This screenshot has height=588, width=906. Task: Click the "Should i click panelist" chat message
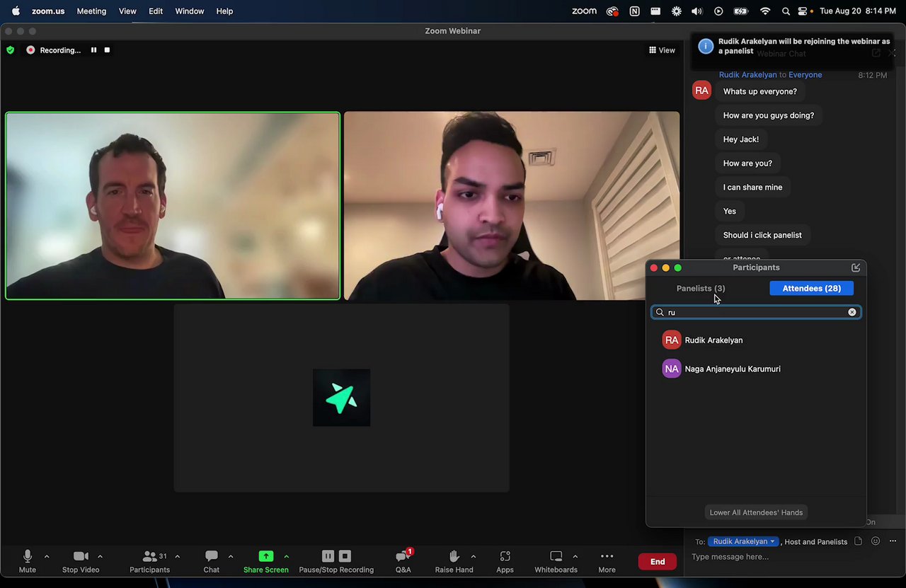[762, 235]
